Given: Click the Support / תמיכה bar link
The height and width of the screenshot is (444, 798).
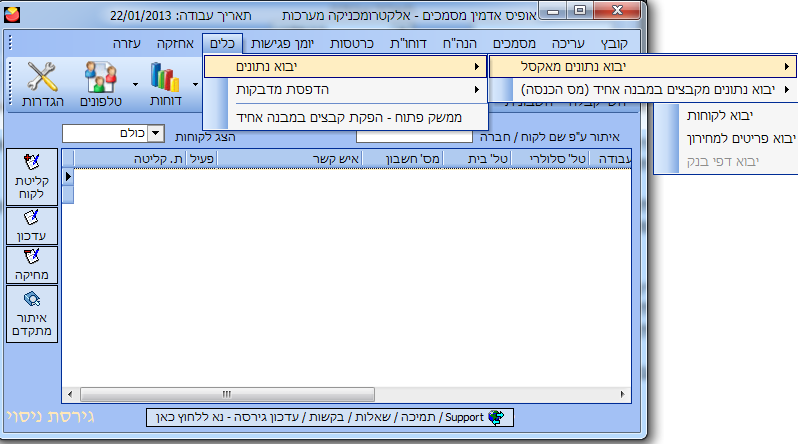Looking at the screenshot, I should click(x=330, y=418).
